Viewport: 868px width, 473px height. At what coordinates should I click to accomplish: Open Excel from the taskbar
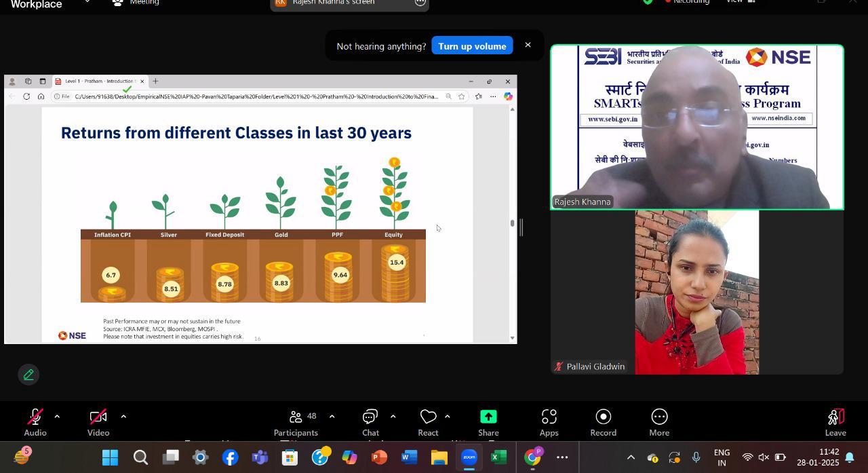(x=498, y=457)
